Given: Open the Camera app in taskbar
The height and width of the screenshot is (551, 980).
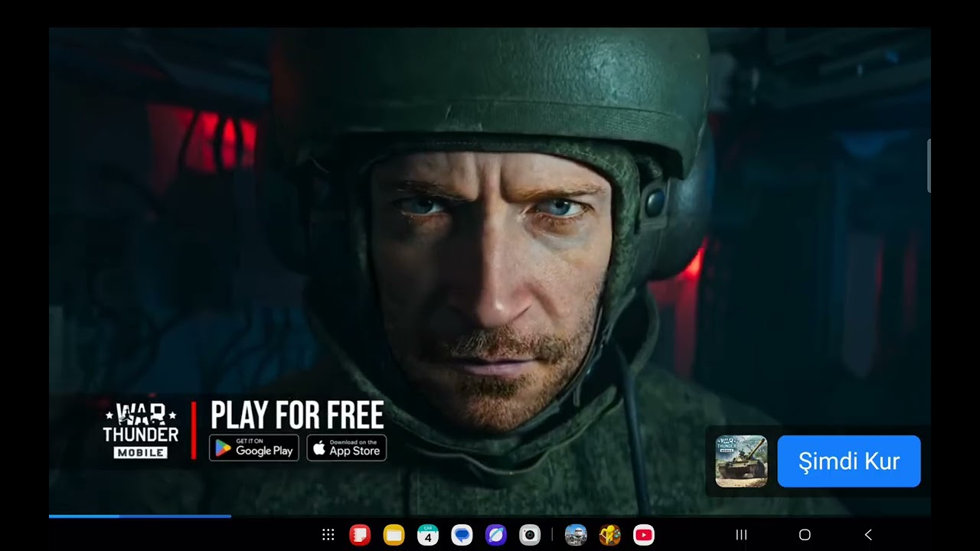Looking at the screenshot, I should (530, 535).
